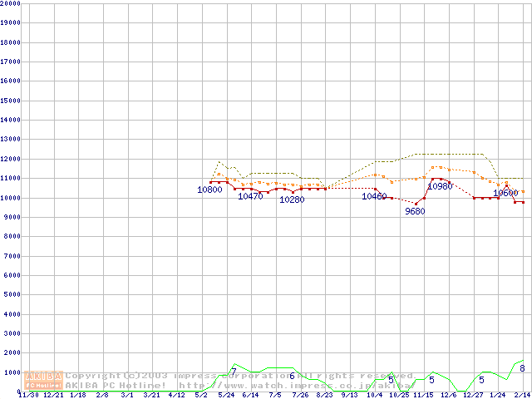Click the 5/24 date on the x-axis

(x=225, y=395)
